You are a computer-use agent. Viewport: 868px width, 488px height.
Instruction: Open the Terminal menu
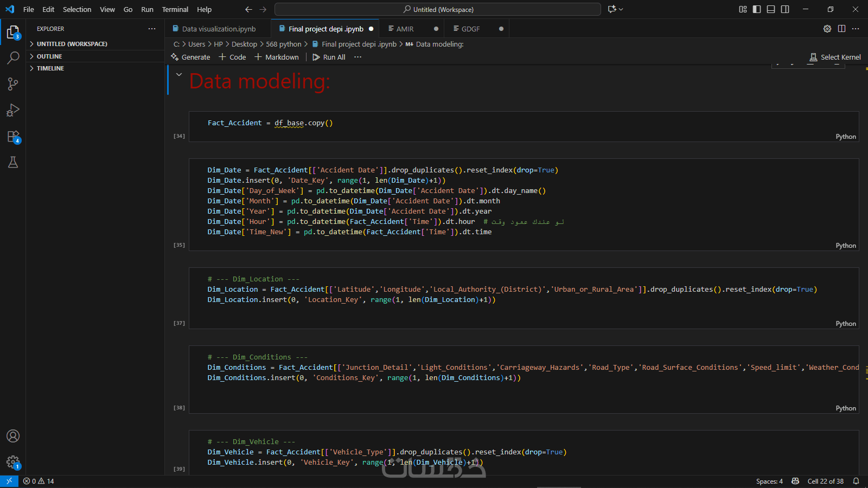[175, 9]
